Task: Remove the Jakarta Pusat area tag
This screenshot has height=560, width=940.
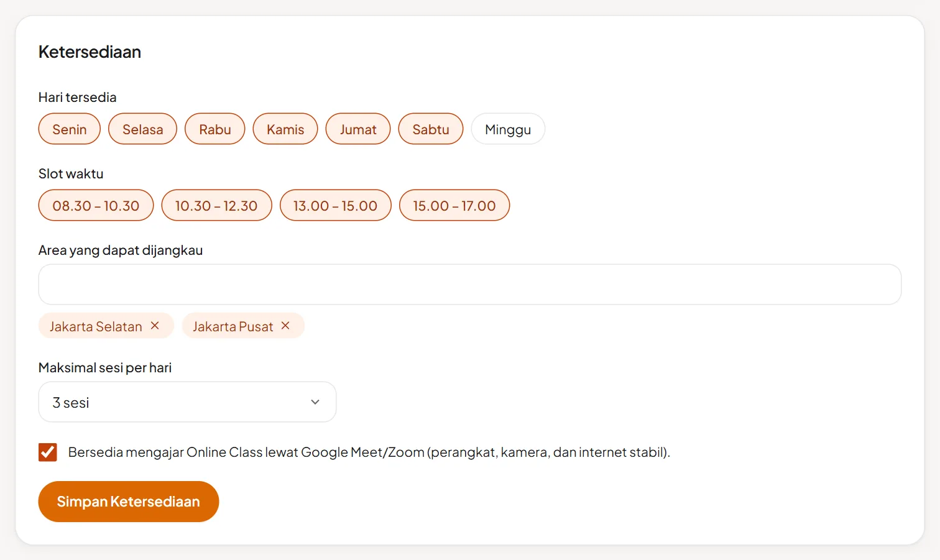Action: click(x=285, y=326)
